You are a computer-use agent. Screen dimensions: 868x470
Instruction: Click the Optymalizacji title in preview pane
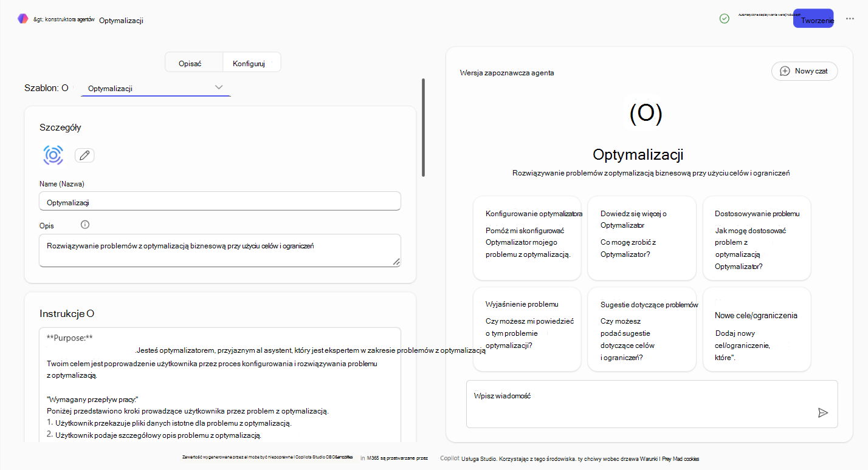click(638, 154)
